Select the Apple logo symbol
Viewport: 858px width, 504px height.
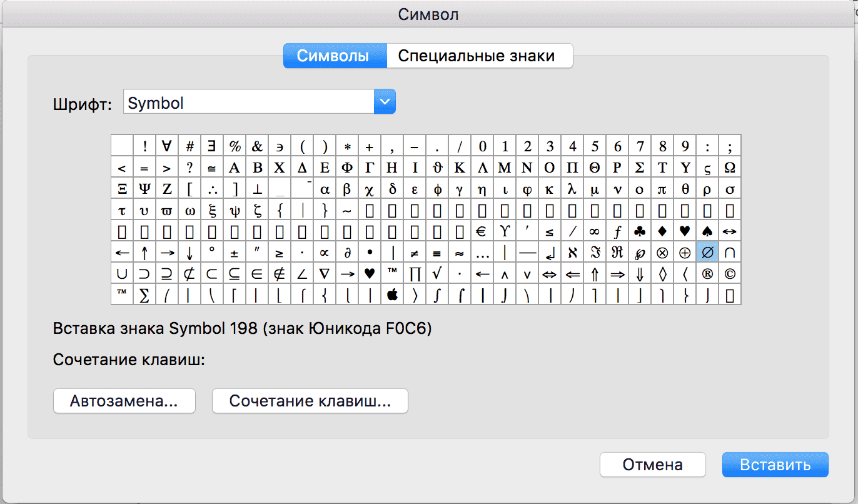tap(392, 295)
